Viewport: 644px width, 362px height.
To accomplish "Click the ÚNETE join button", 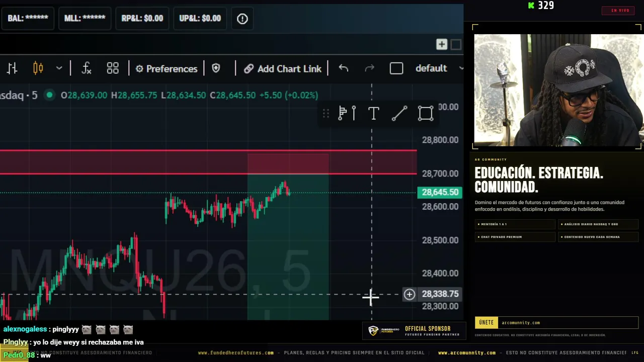I will coord(487,323).
